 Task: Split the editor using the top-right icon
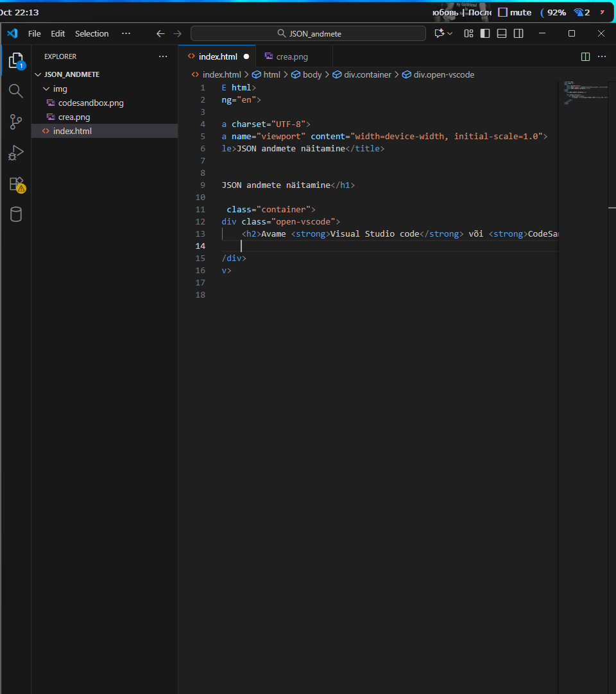click(585, 56)
